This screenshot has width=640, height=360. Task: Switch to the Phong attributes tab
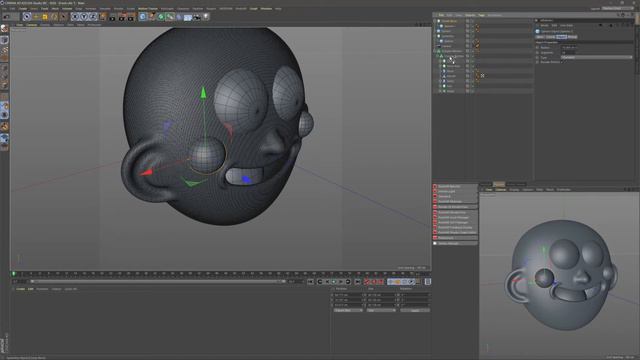pyautogui.click(x=572, y=37)
